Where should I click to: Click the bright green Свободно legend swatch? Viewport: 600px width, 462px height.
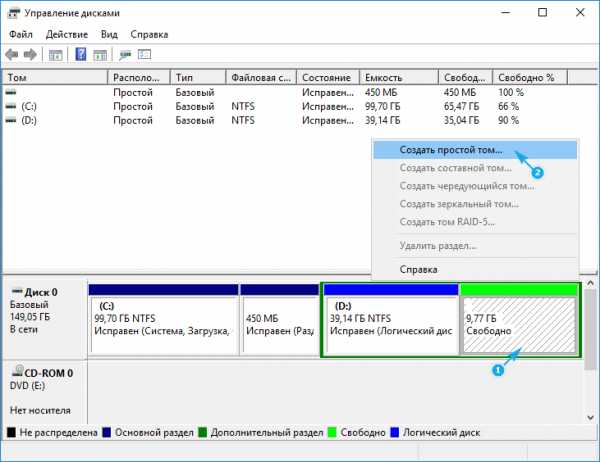coord(332,433)
